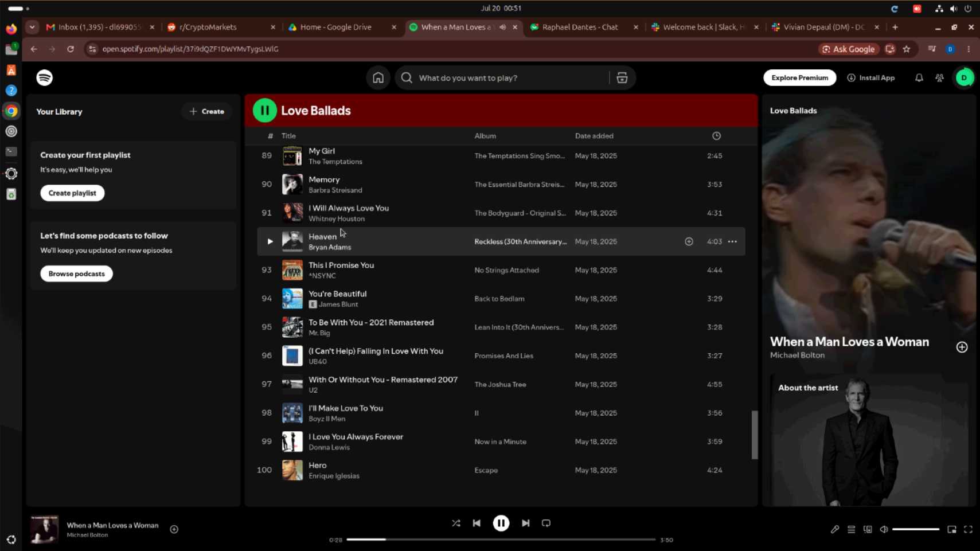Open Ubuntu Help from the dock
The width and height of the screenshot is (980, 551).
[x=11, y=91]
